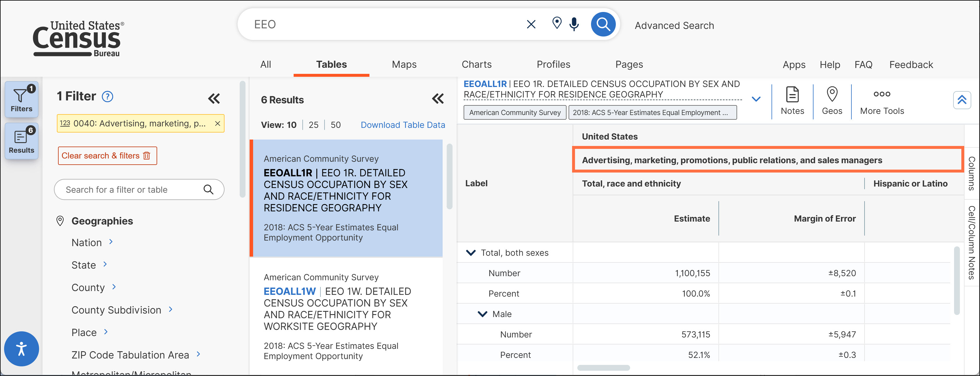The height and width of the screenshot is (376, 980).
Task: Open the geography location pin in search bar
Action: pyautogui.click(x=557, y=23)
